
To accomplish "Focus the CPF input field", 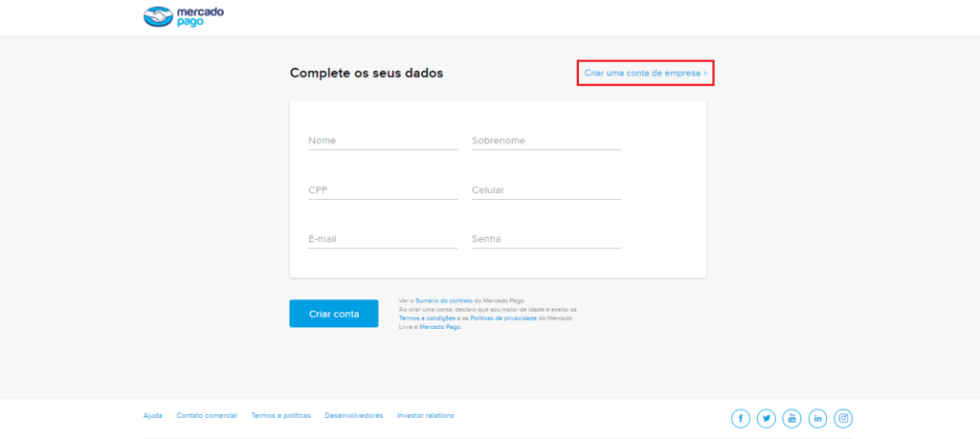I will [x=383, y=189].
